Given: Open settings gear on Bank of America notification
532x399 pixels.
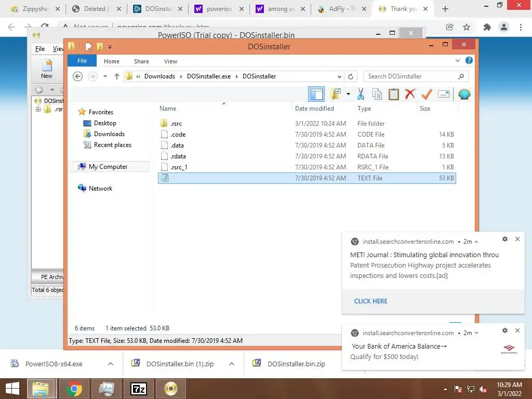Looking at the screenshot, I should pyautogui.click(x=505, y=330).
